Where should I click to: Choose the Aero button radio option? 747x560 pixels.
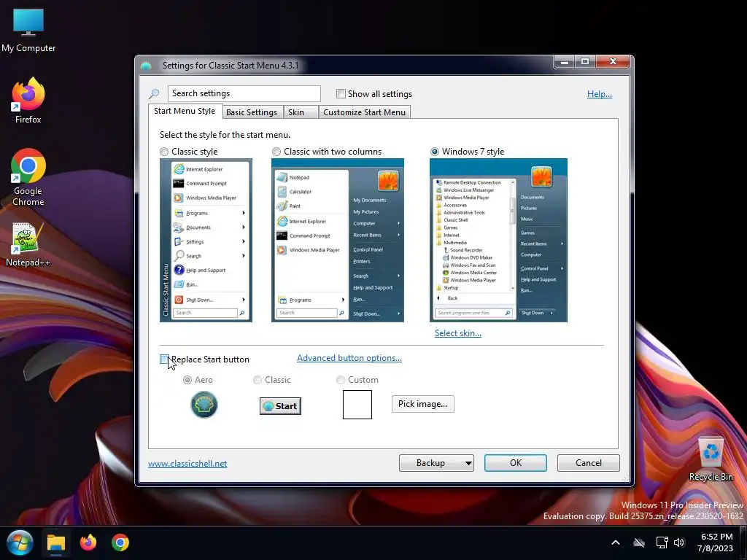click(187, 379)
